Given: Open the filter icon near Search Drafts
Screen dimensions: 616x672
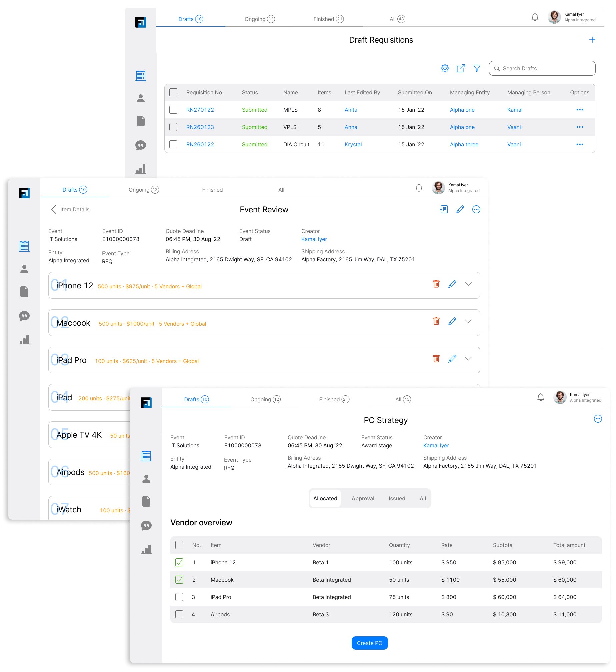Looking at the screenshot, I should [x=477, y=68].
